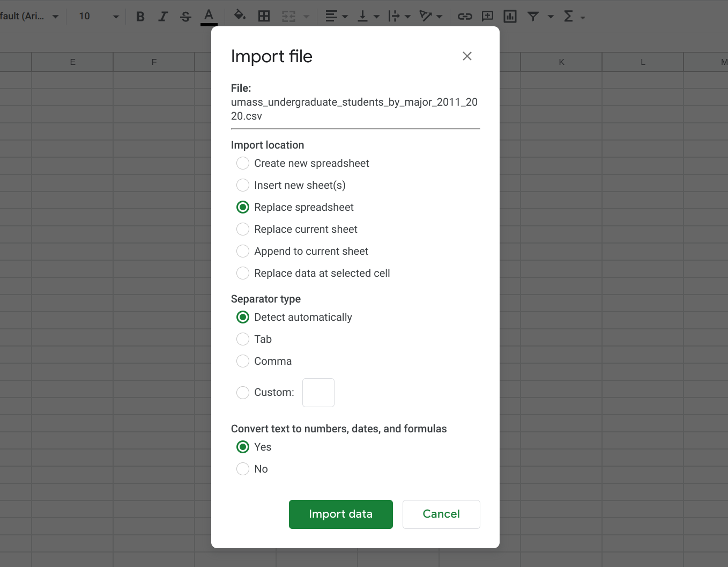Toggle bold formatting in toolbar
The image size is (728, 567).
140,17
